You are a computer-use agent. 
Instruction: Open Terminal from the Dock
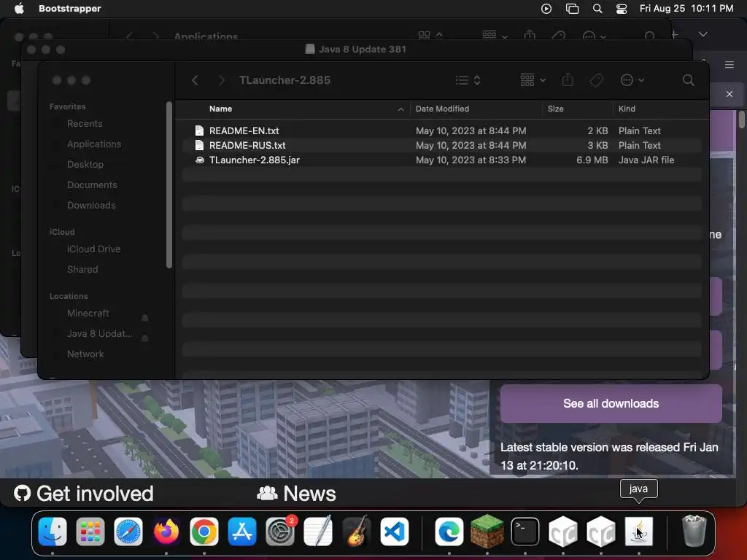[525, 532]
